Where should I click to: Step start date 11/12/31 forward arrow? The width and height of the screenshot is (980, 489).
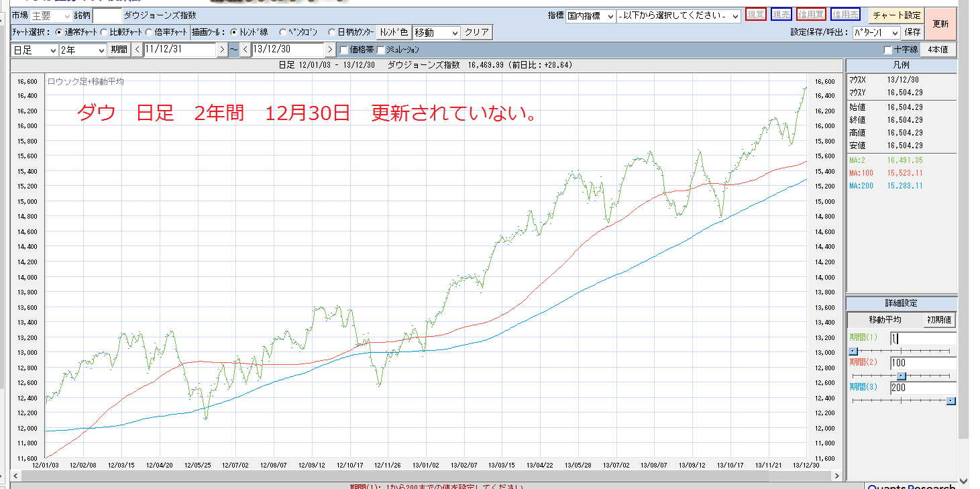[222, 49]
